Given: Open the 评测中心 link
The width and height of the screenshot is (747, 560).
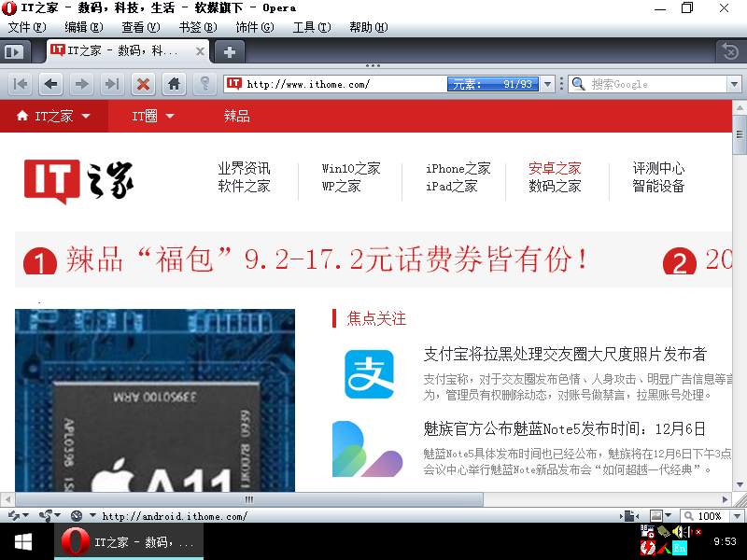Looking at the screenshot, I should 658,169.
